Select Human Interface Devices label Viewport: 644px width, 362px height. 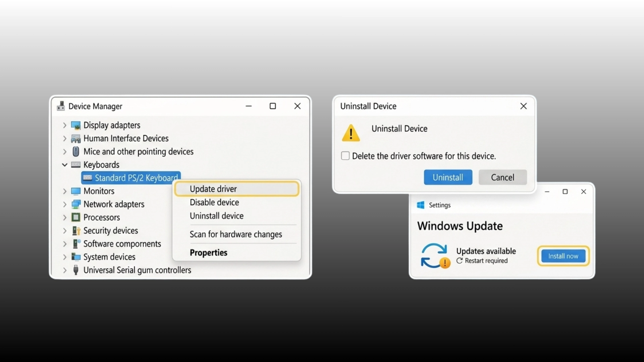pos(126,138)
